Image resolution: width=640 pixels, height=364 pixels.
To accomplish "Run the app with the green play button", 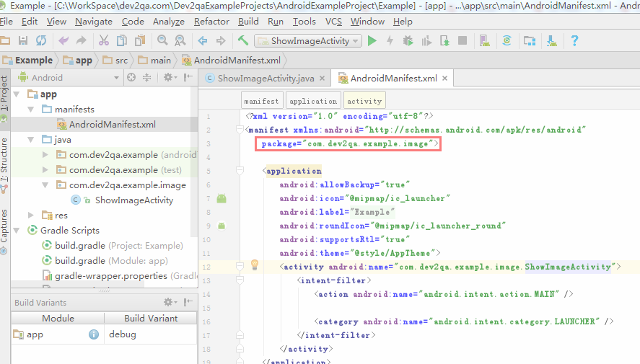I will click(372, 41).
